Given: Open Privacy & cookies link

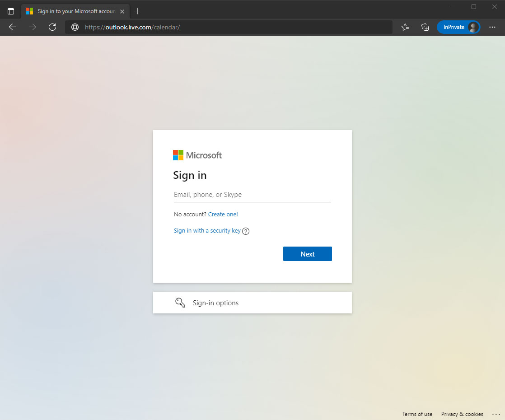Looking at the screenshot, I should click(x=462, y=414).
